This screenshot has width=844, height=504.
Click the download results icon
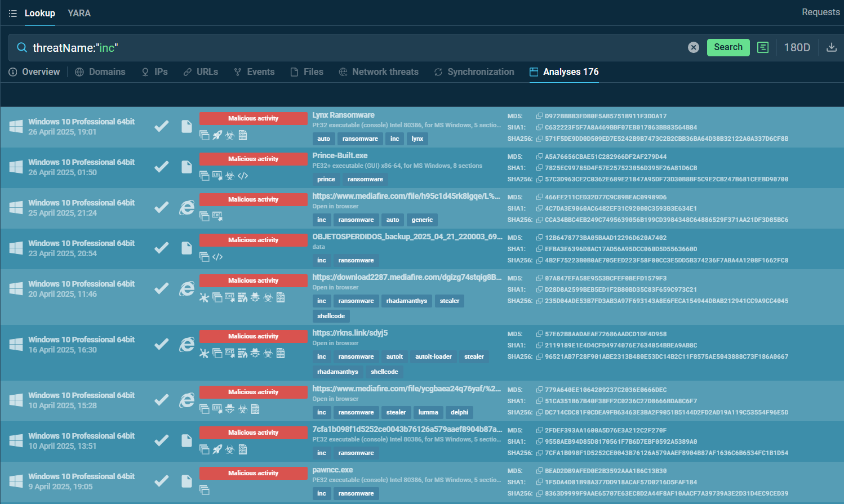(831, 47)
